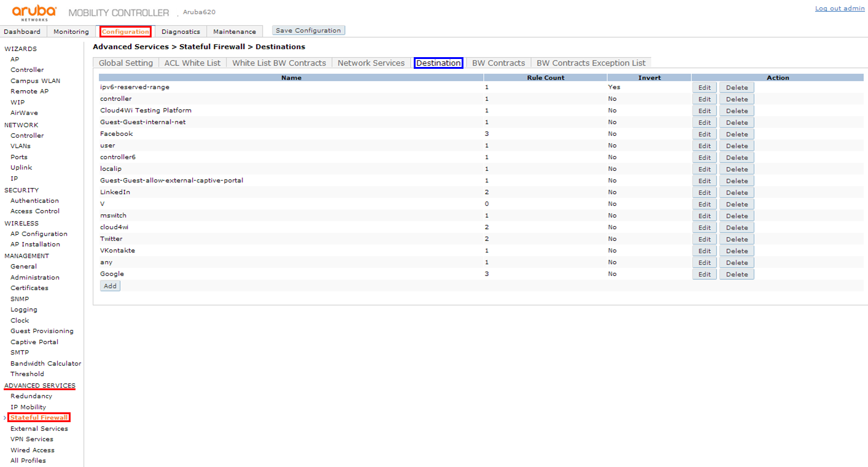Switch to the Monitoring tab

pyautogui.click(x=71, y=31)
